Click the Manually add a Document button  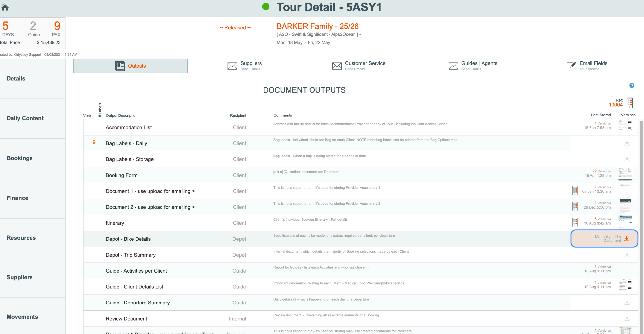(x=604, y=238)
